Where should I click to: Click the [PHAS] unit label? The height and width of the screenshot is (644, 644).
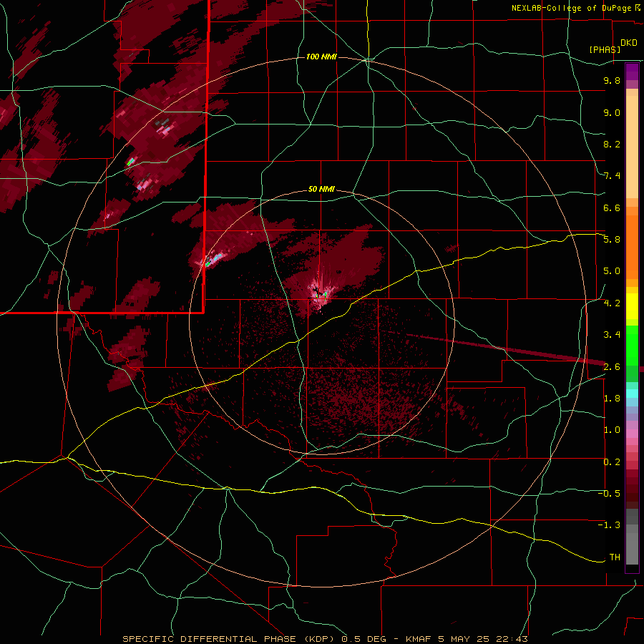(605, 49)
